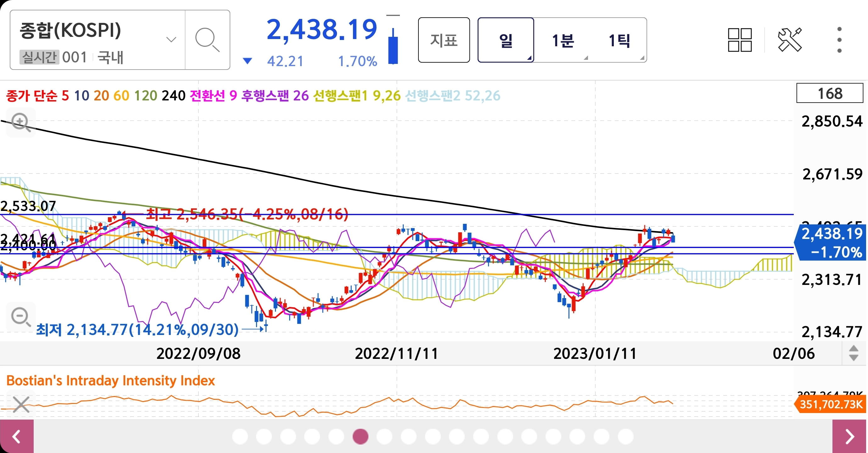Expand the 종합(KOSPI) stock selector dropdown
Viewport: 868px width, 453px height.
(x=171, y=39)
